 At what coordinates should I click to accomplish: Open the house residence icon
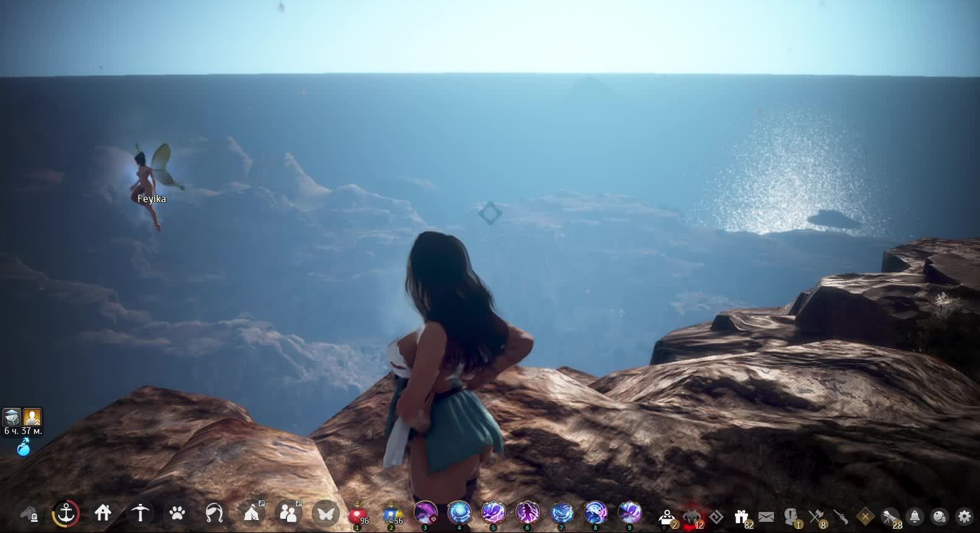click(x=103, y=513)
